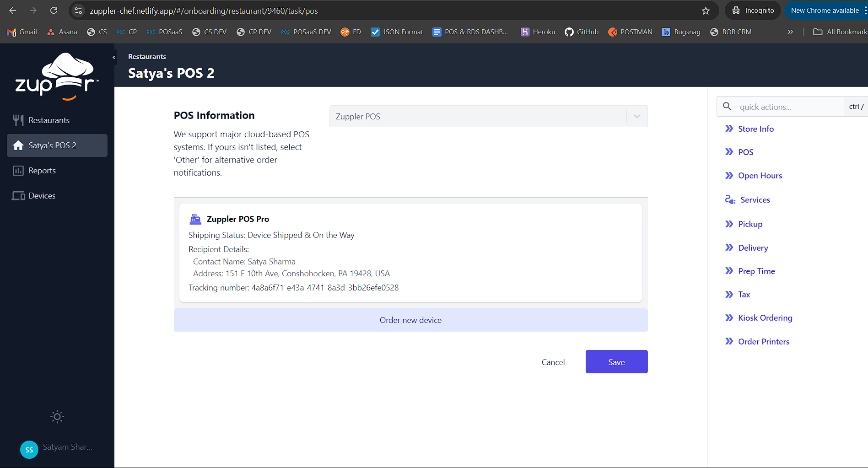Image resolution: width=868 pixels, height=468 pixels.
Task: Go to Kiosk Ordering task
Action: [x=759, y=318]
